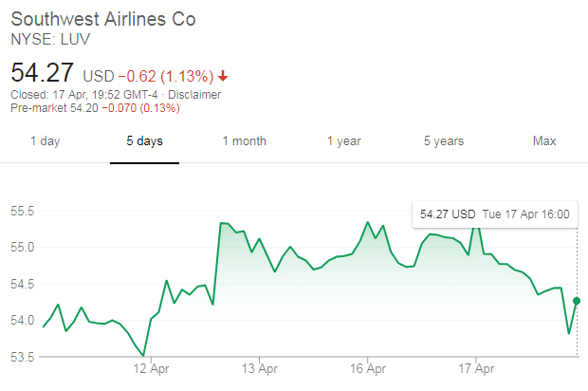
Task: Show the 1 year price range
Action: coord(344,141)
